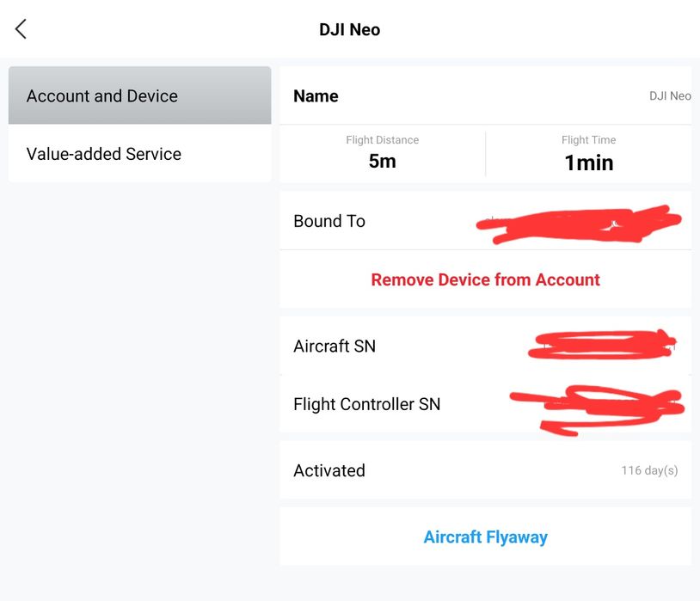Click the redacted flight controller serial number

599,406
